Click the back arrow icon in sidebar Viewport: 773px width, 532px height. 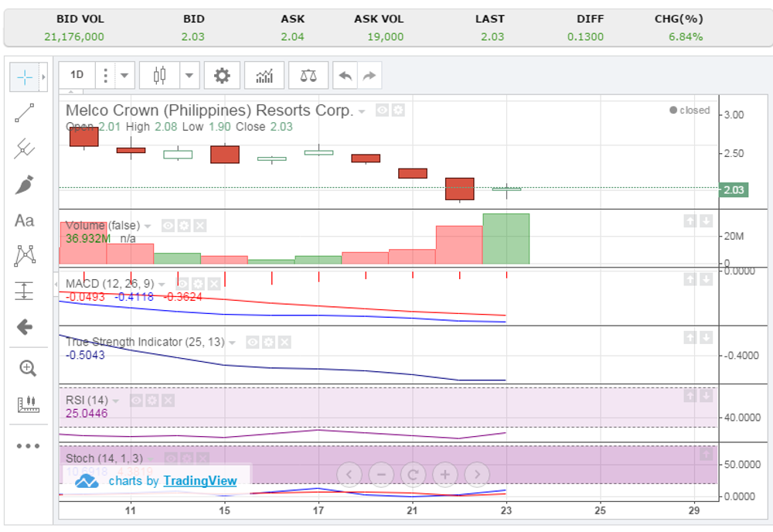[x=24, y=326]
